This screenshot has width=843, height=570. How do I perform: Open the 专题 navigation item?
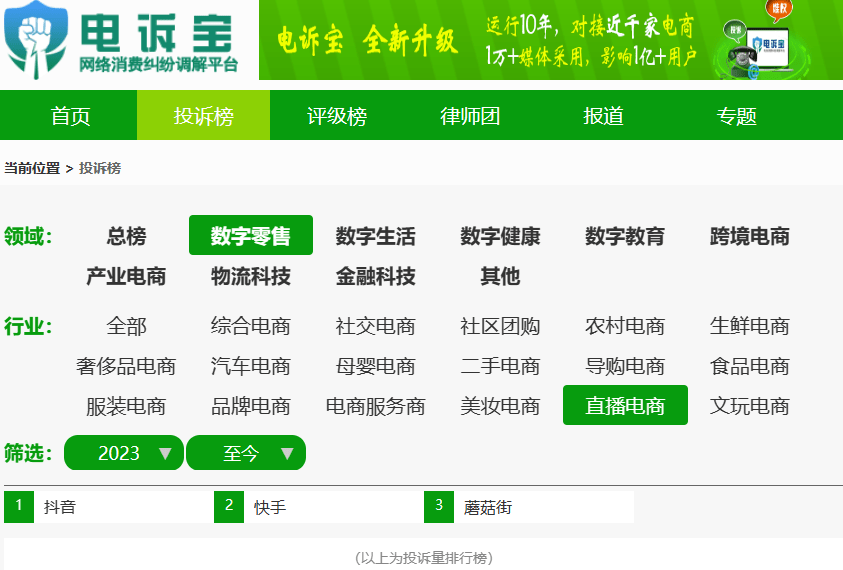point(736,116)
